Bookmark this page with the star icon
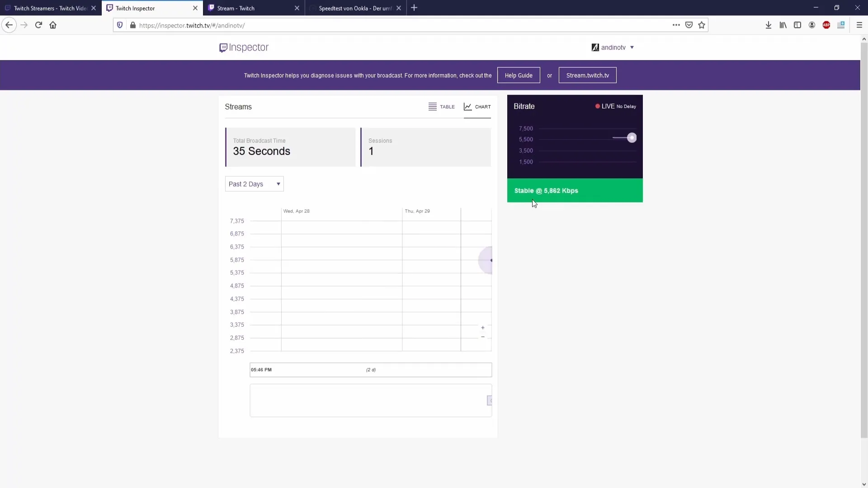 (702, 25)
